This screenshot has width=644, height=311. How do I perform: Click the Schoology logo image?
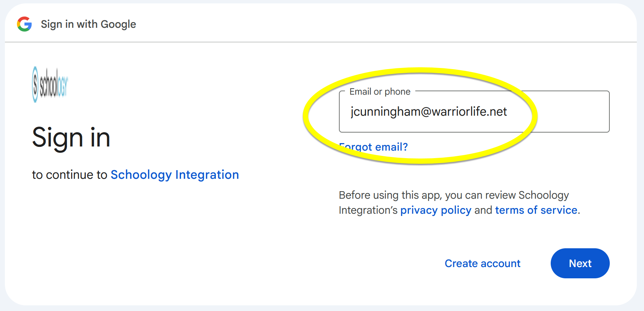tap(50, 85)
